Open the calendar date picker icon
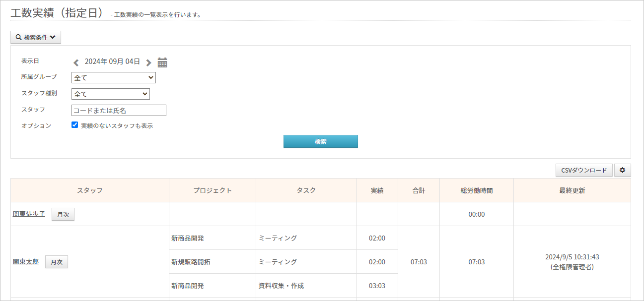The height and width of the screenshot is (301, 644). (x=162, y=62)
